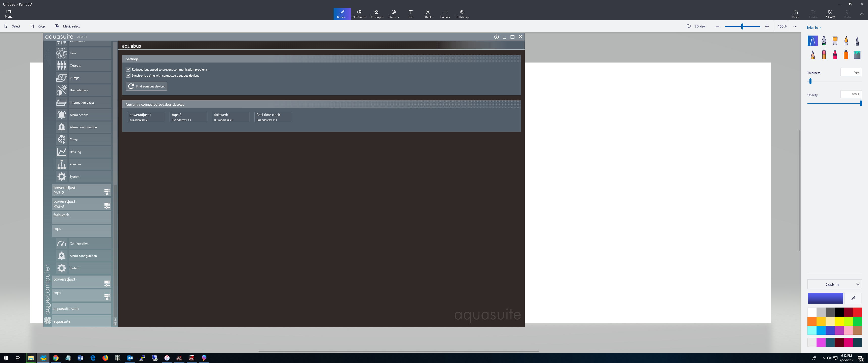Uncheck Synchronize time with aquabus devices
This screenshot has width=868, height=363.
pyautogui.click(x=128, y=75)
